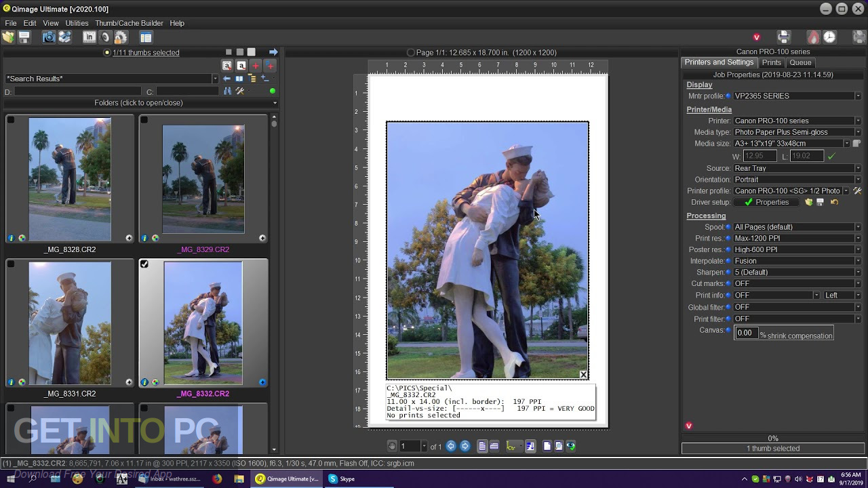The height and width of the screenshot is (488, 868).
Task: Check the _MG_8329.CR2 thumbnail checkbox
Action: pos(144,120)
